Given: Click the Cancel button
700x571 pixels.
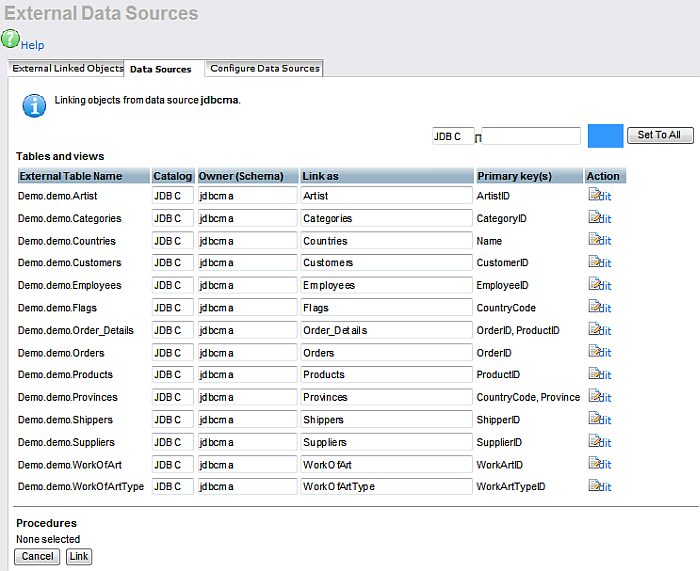Looking at the screenshot, I should [37, 556].
